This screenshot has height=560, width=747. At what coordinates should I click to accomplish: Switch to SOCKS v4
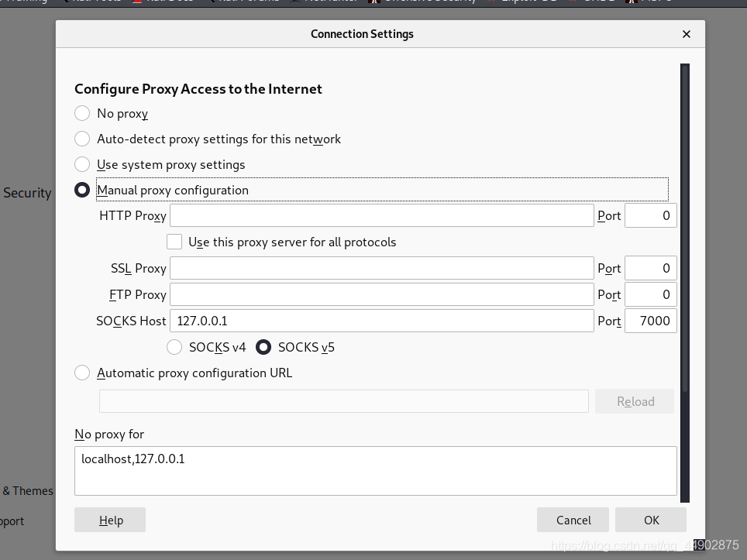pyautogui.click(x=175, y=348)
